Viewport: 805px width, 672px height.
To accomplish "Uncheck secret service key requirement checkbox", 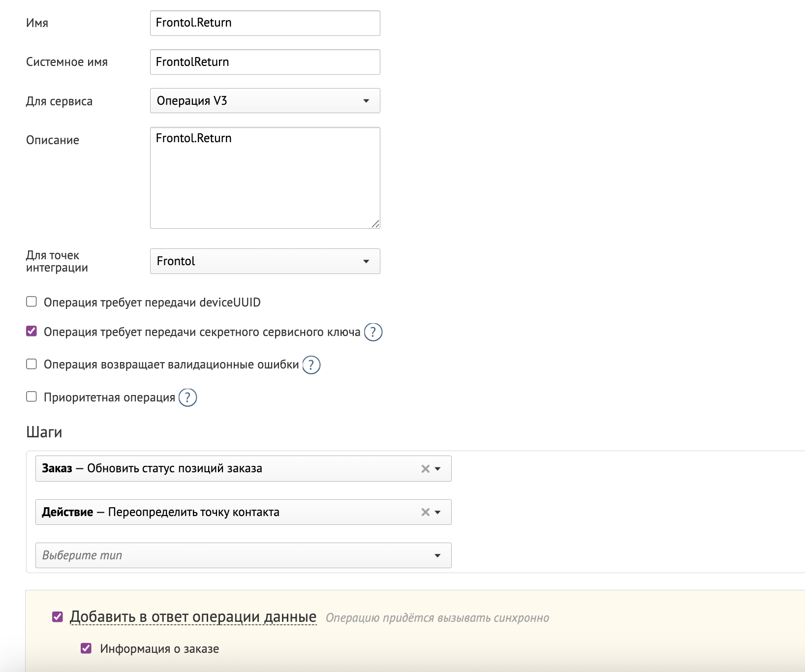I will [31, 331].
